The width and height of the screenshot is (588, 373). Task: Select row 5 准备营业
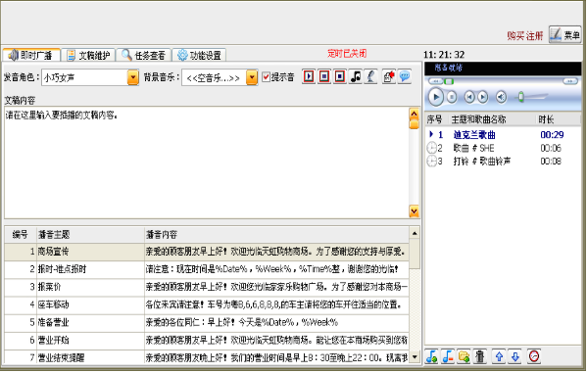click(x=207, y=322)
